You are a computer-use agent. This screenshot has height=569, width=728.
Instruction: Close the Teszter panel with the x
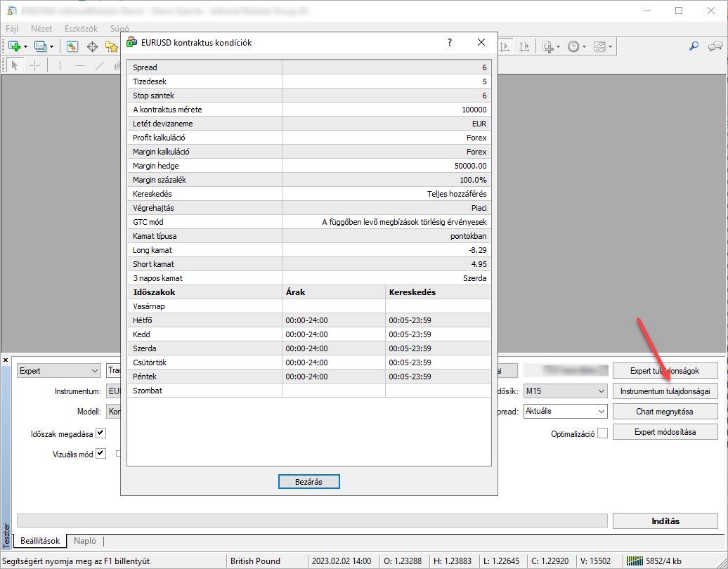coord(6,360)
